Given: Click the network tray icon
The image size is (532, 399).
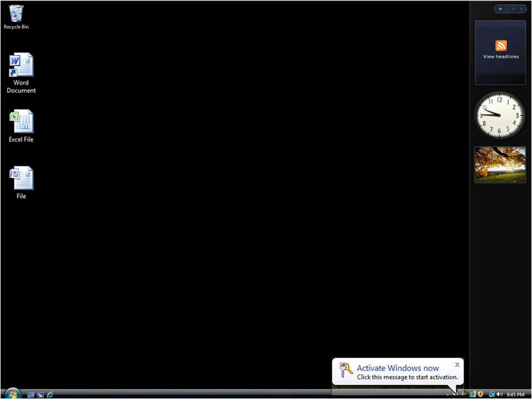Looking at the screenshot, I should coord(492,394).
